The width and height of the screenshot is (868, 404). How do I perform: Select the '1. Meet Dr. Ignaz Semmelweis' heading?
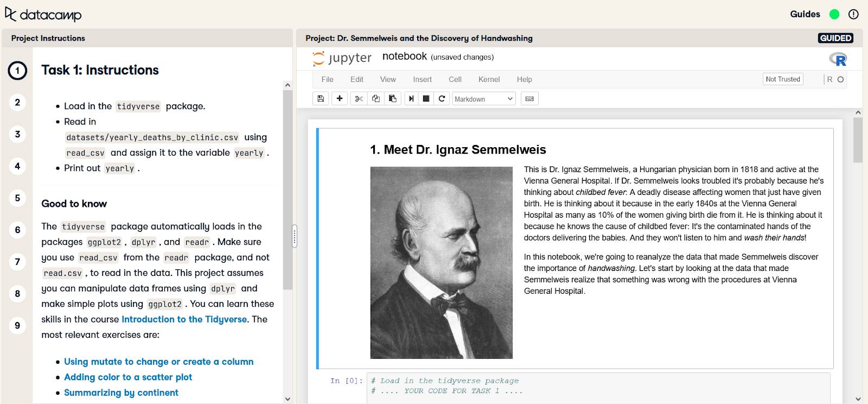click(458, 150)
